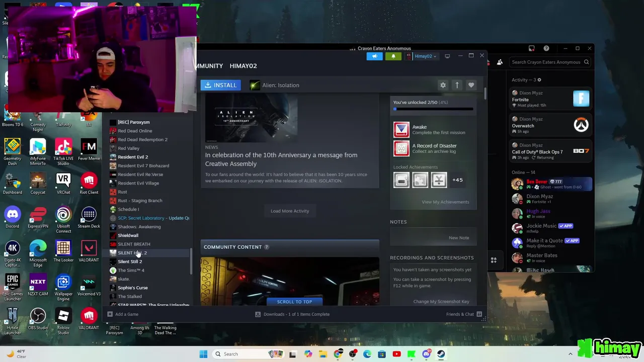Click SCROLL TO TOP button
Viewport: 644px width, 362px height.
294,302
